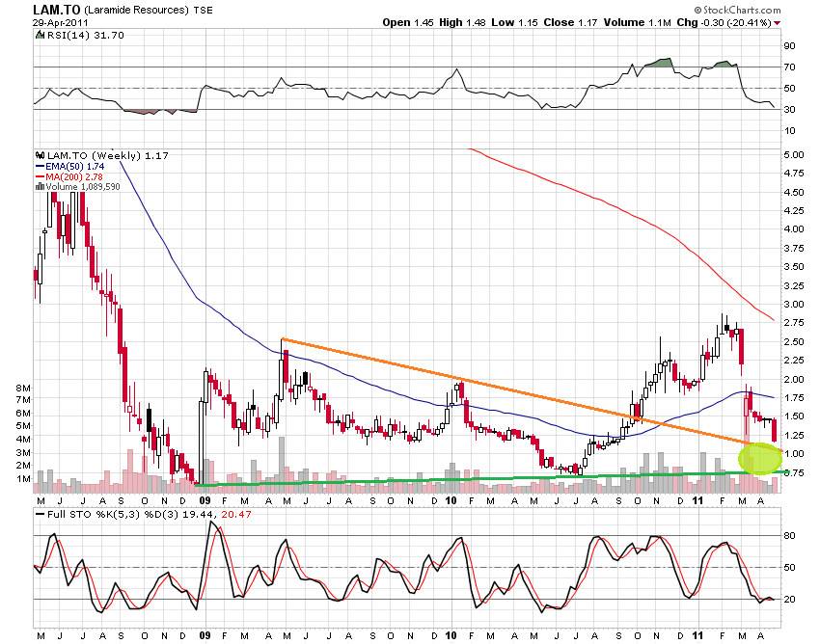
Task: Click the black Full STO line marker
Action: coord(40,515)
